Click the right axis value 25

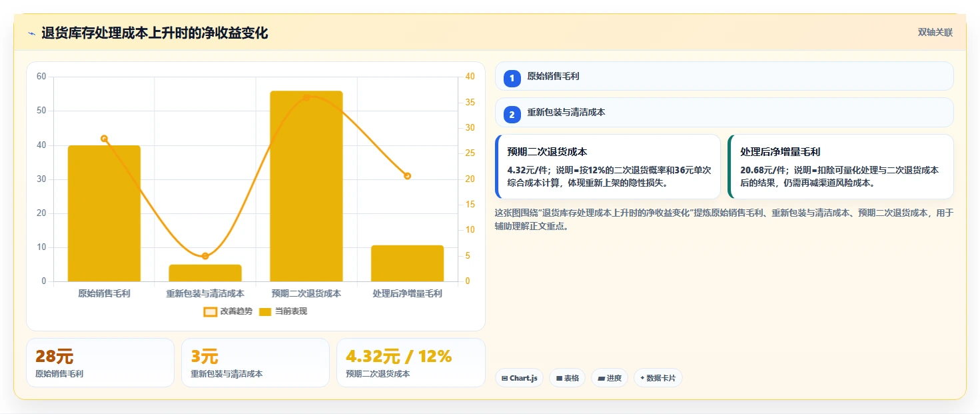point(470,153)
